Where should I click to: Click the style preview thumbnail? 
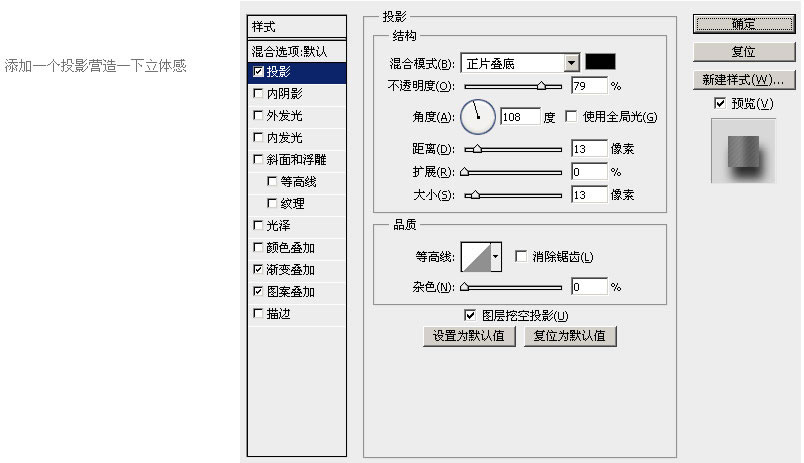(743, 151)
